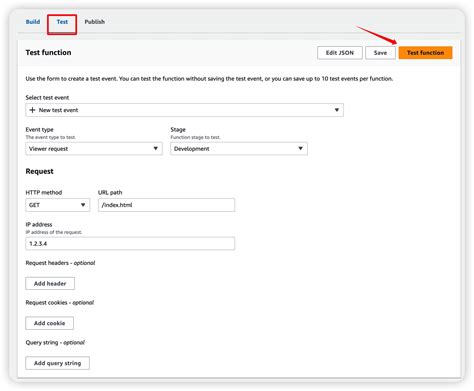
Task: Open the Select test event dropdown
Action: [184, 110]
